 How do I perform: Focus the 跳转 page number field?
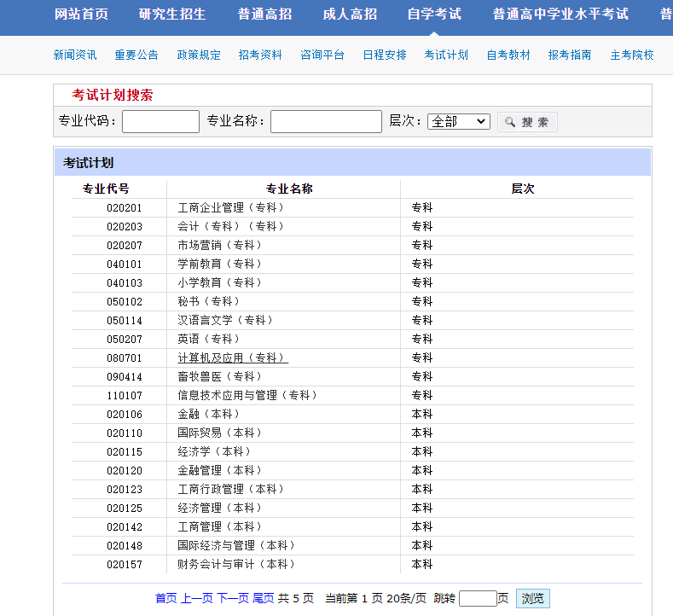(478, 598)
